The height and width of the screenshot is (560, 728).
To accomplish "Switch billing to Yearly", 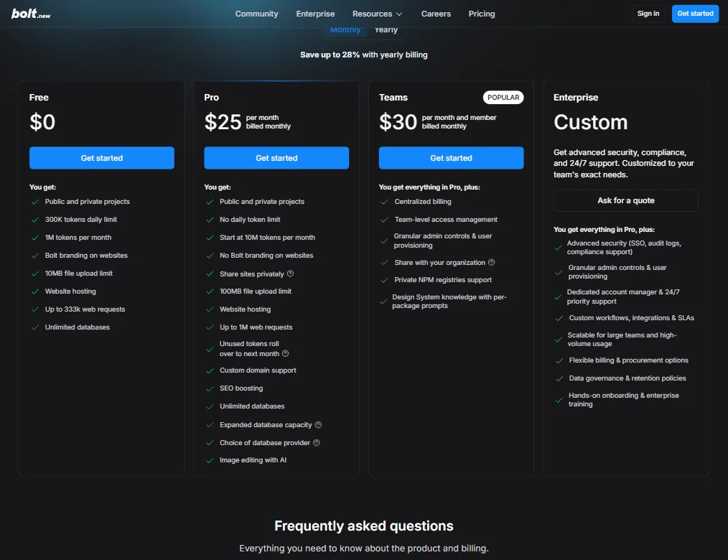I will [386, 29].
